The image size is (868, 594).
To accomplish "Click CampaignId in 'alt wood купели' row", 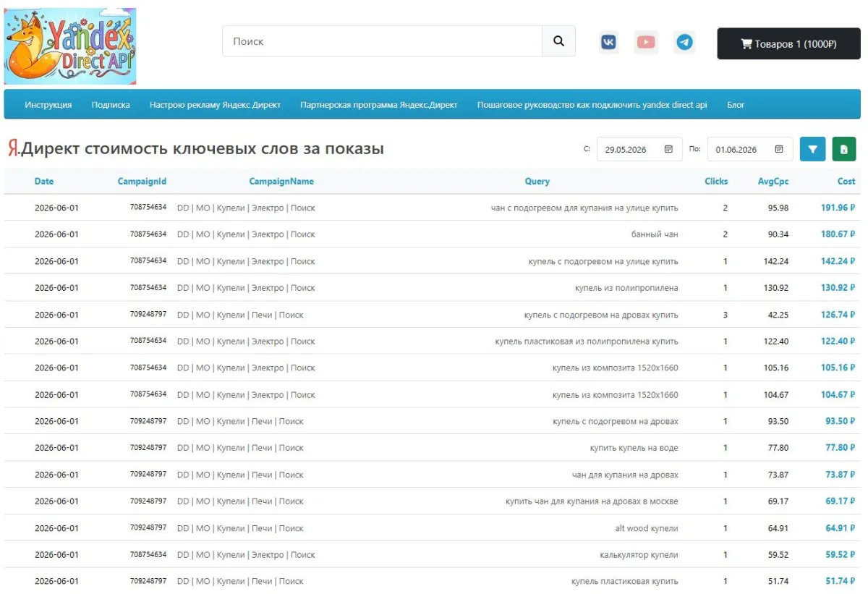I will pos(148,527).
